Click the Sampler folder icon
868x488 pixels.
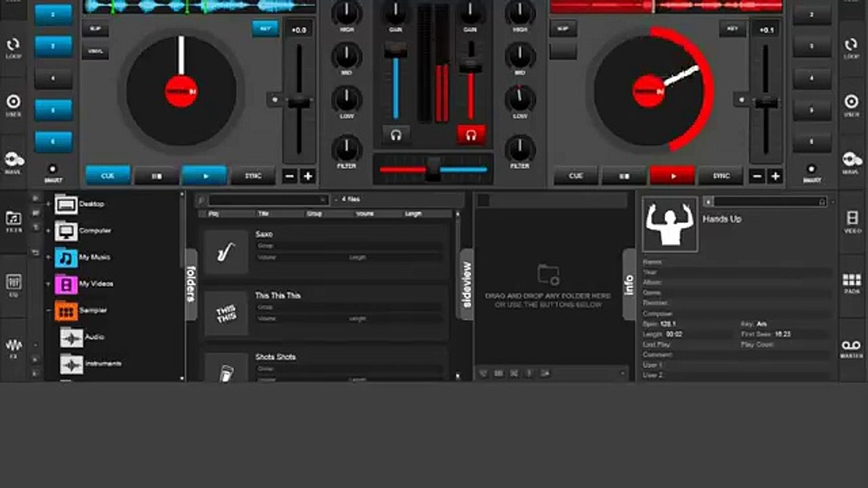(66, 310)
